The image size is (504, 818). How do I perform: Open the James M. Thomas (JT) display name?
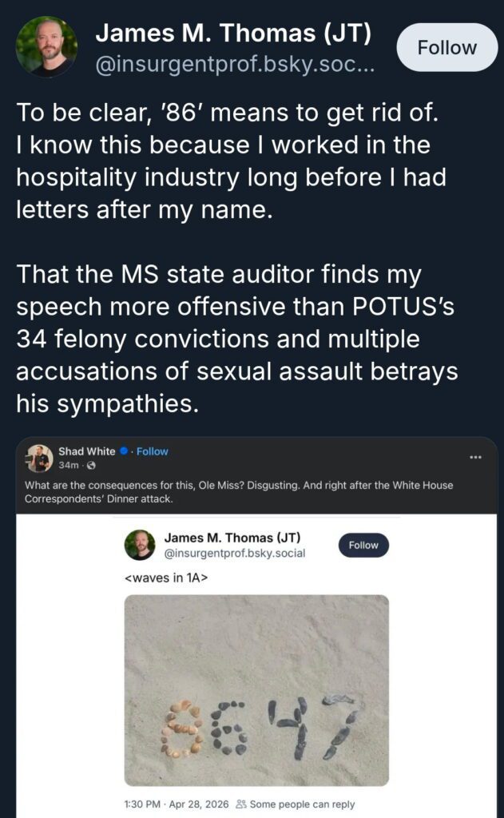point(232,34)
